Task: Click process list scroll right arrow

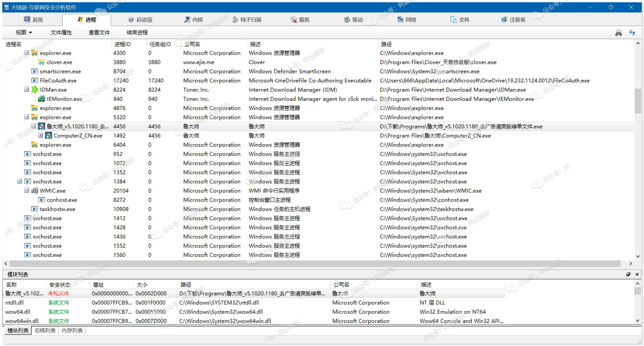Action: (631, 264)
